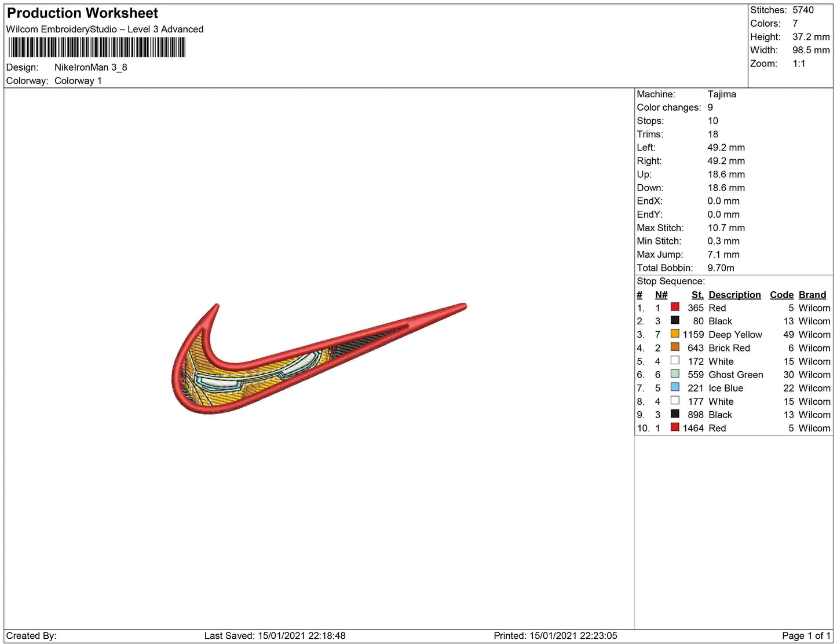Select the "Last Saved: 15/01/2021 22:18:48" footer text
The width and height of the screenshot is (837, 644).
(275, 636)
